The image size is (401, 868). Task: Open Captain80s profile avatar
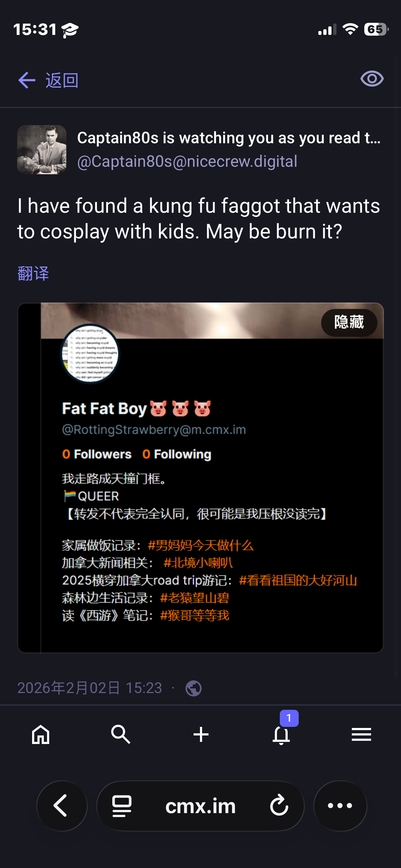click(x=42, y=150)
